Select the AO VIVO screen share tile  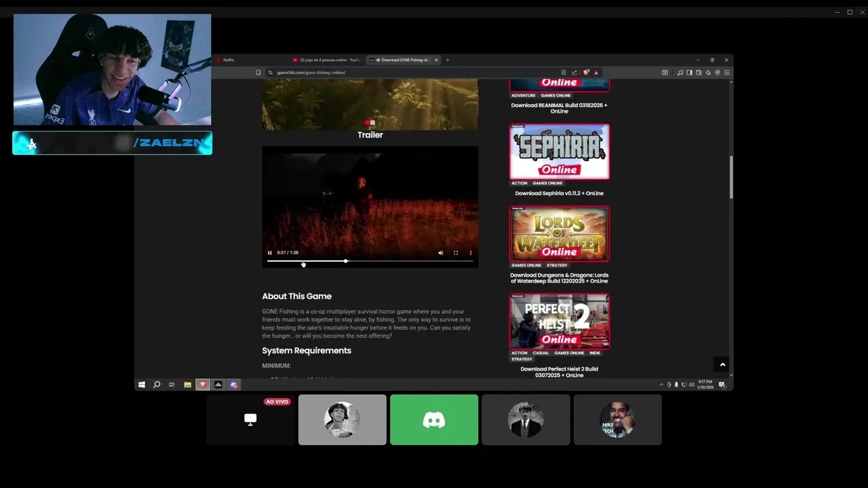pos(250,420)
